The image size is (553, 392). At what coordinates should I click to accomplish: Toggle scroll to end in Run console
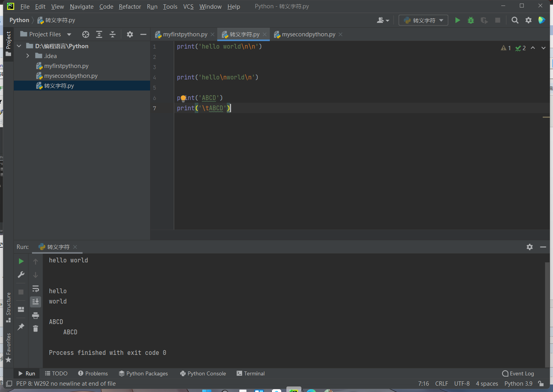(36, 302)
